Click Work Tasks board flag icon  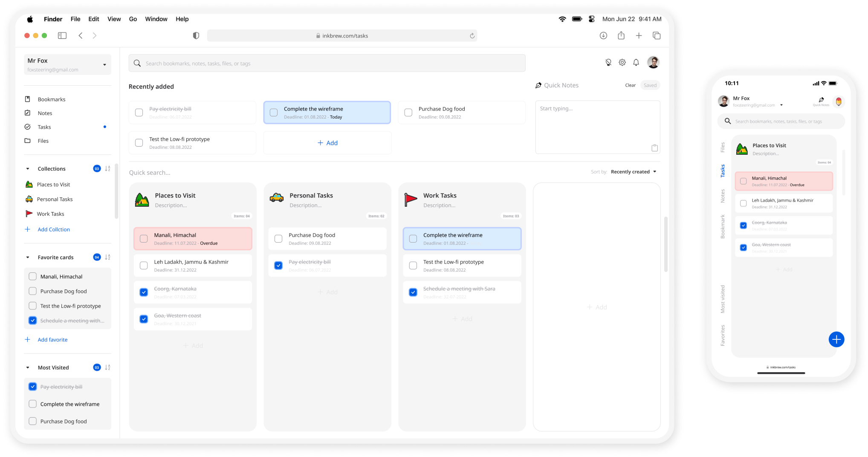[411, 200]
